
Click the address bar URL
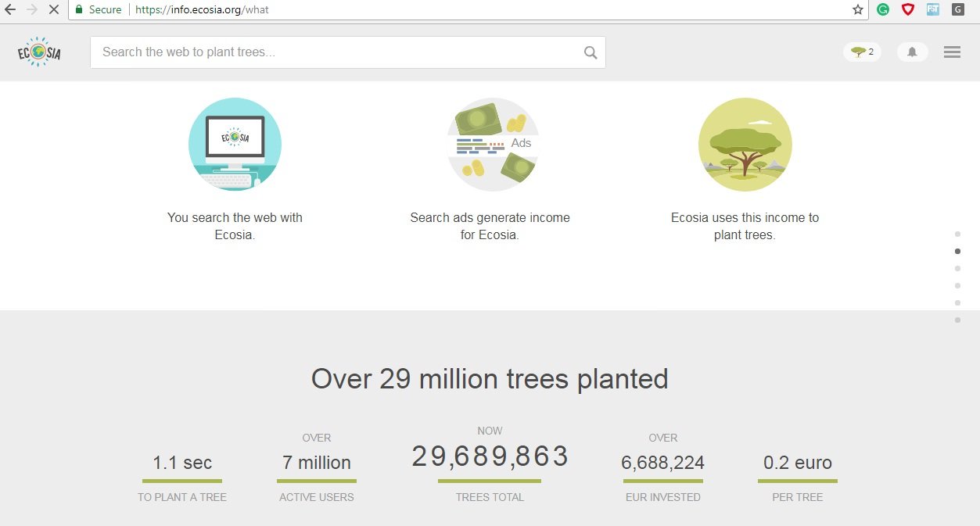pos(202,10)
